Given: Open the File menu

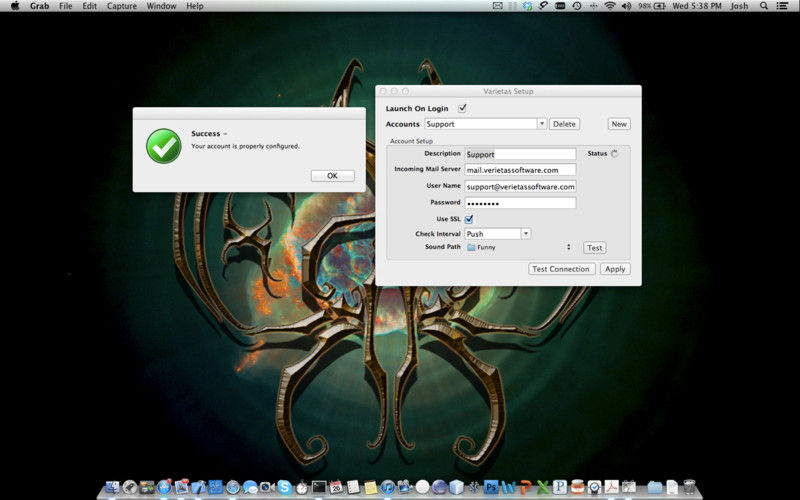Looking at the screenshot, I should tap(66, 6).
